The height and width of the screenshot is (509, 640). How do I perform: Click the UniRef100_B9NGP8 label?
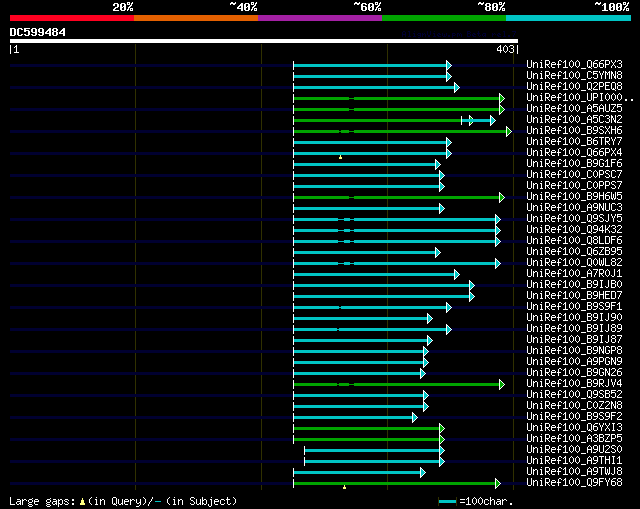[x=574, y=351]
